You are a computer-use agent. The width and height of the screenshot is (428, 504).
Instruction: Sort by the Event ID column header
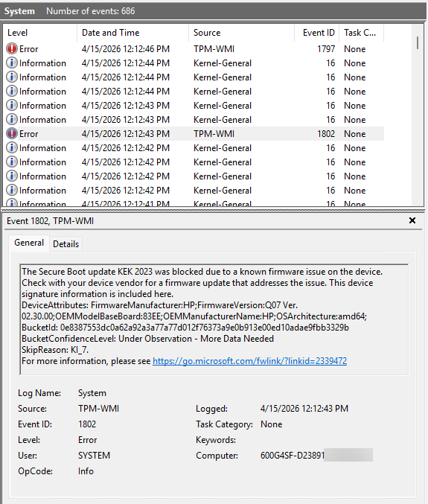click(317, 33)
